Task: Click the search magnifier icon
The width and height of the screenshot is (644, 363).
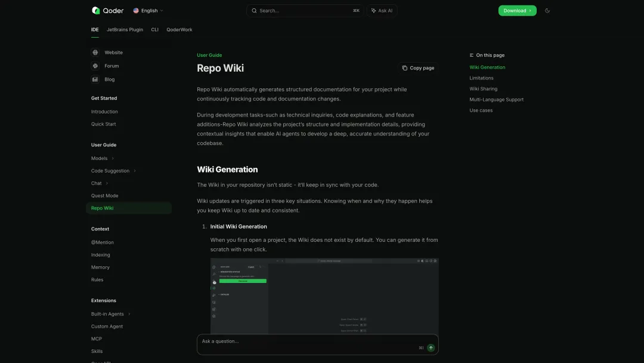Action: tap(254, 11)
